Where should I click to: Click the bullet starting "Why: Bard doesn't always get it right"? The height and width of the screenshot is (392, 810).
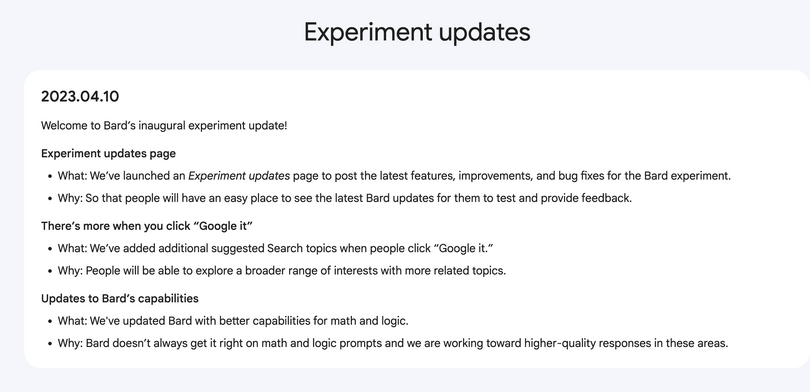click(x=393, y=343)
